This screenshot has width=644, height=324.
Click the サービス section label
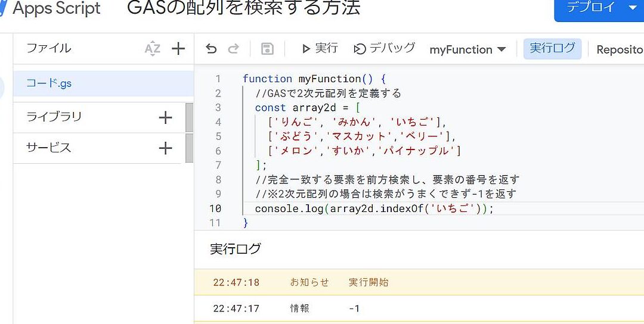click(x=49, y=147)
